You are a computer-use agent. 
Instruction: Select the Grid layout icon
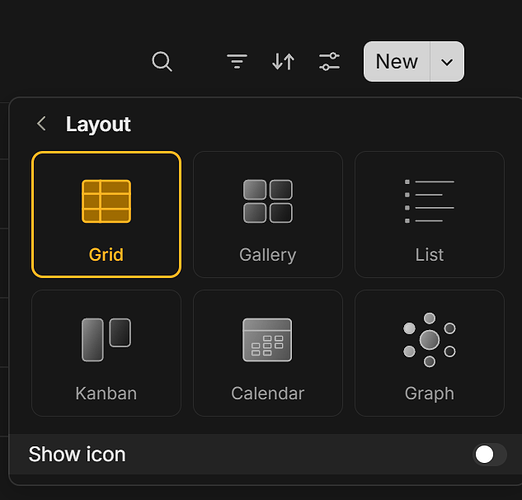pos(106,201)
